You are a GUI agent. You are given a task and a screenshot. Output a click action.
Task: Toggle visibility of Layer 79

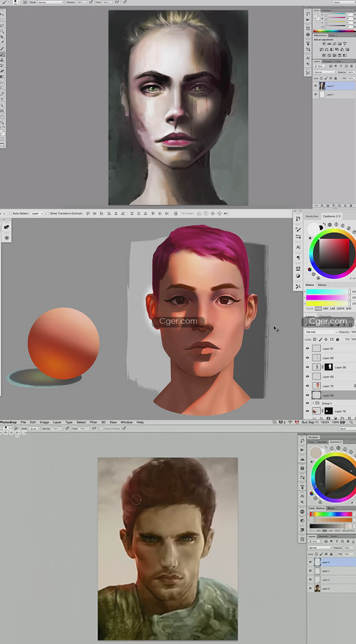308,411
